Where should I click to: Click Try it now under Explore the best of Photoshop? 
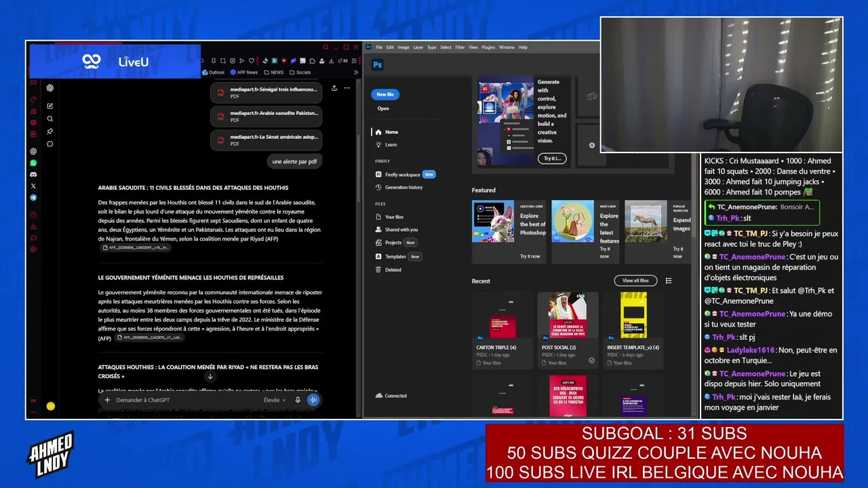pyautogui.click(x=530, y=256)
